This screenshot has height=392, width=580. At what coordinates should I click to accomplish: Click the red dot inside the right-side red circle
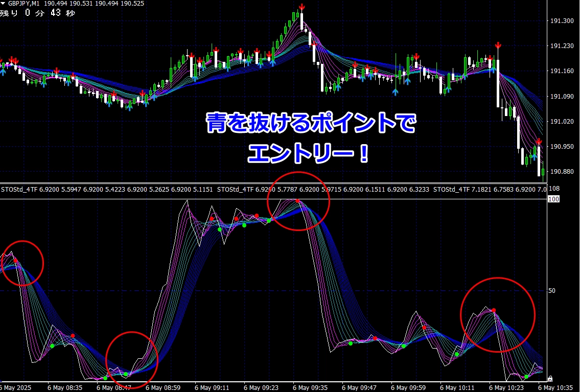494,310
